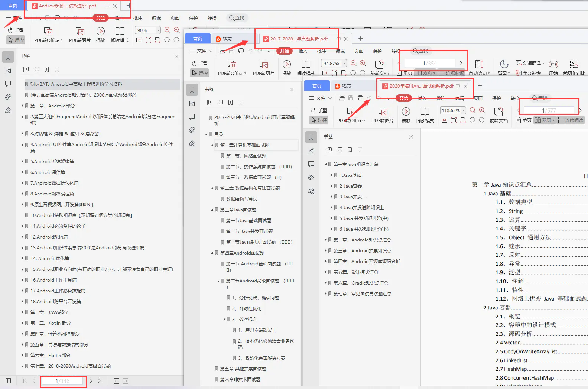Click open-folder icon in 2020年腾讯 window
Screen dimensions: 588x389
pos(342,98)
